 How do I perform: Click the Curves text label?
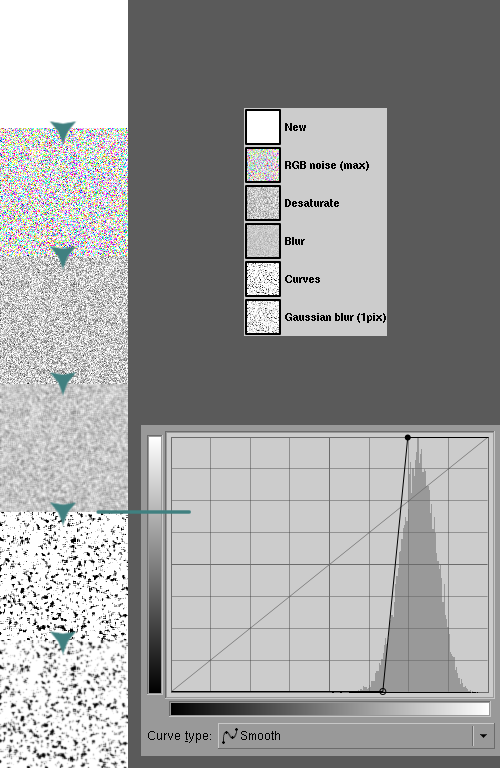pos(302,279)
